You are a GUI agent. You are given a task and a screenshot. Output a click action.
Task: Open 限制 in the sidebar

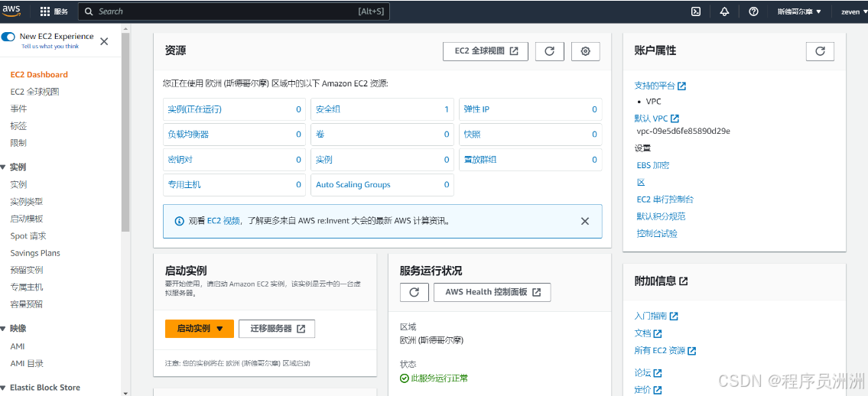coord(18,143)
